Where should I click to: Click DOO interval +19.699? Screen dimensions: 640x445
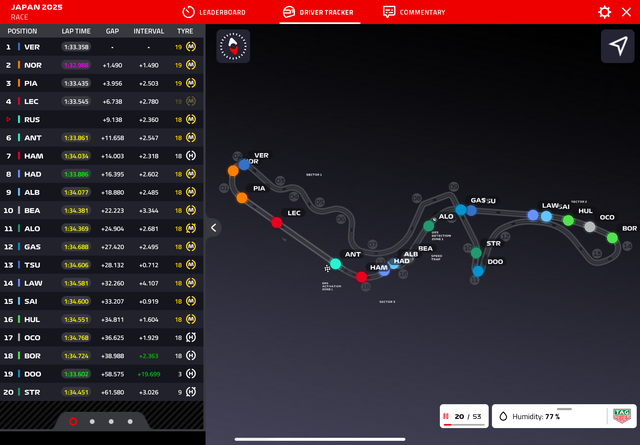coord(149,374)
